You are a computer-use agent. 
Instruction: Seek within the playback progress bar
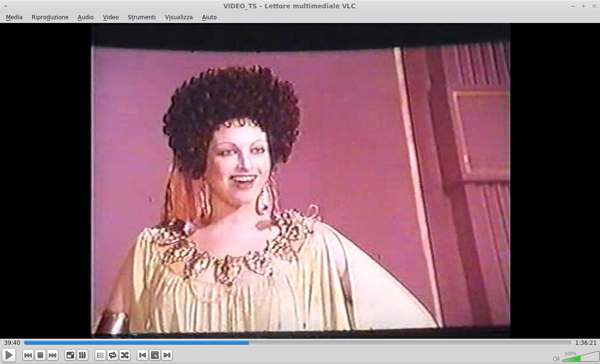[x=298, y=343]
